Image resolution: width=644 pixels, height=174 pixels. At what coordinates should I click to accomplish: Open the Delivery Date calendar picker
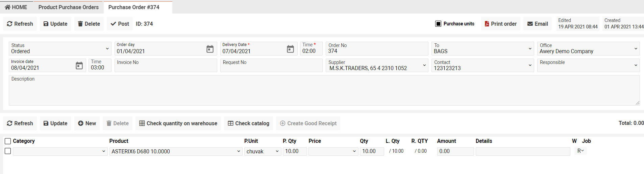pos(290,49)
